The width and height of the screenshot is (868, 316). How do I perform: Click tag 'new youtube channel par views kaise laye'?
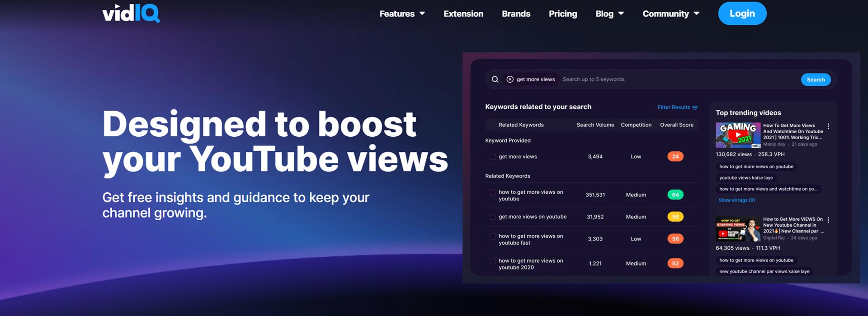[x=764, y=271]
